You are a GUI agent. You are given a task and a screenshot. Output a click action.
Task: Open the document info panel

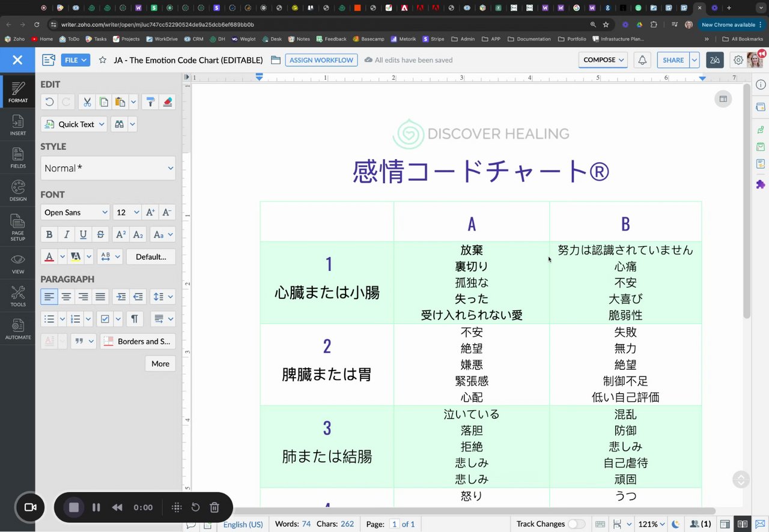761,85
